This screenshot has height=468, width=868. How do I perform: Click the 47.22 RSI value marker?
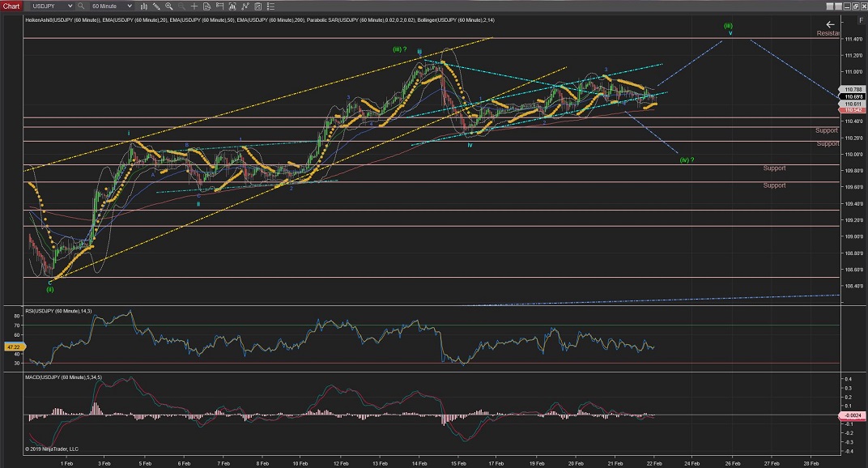11,345
